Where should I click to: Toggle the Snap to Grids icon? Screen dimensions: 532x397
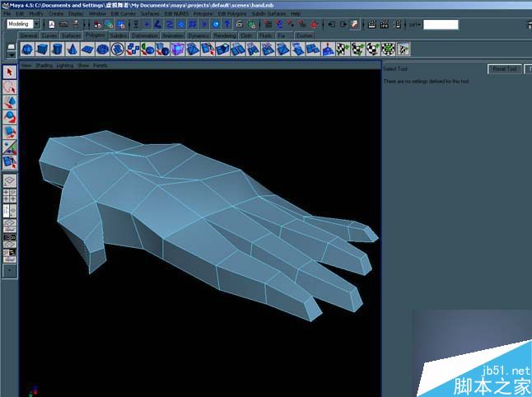click(268, 24)
